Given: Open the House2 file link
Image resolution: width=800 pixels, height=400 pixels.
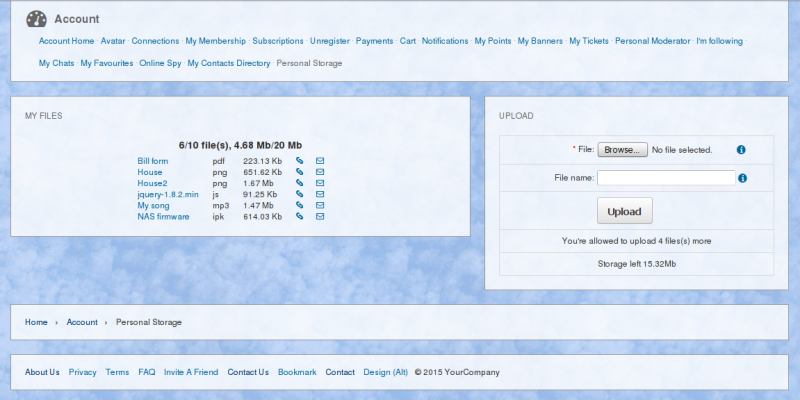Looking at the screenshot, I should coord(152,183).
